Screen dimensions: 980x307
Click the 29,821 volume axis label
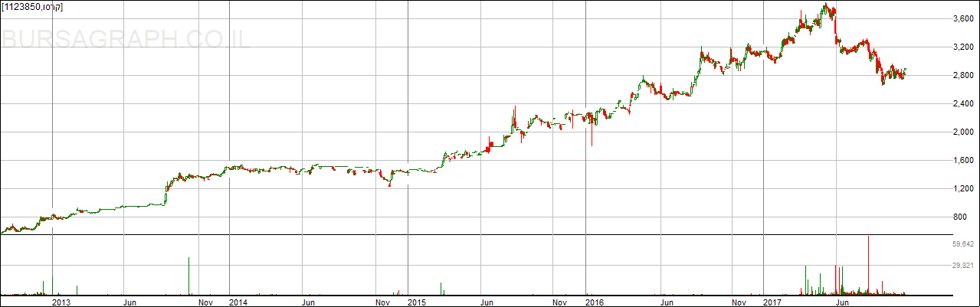pyautogui.click(x=962, y=266)
